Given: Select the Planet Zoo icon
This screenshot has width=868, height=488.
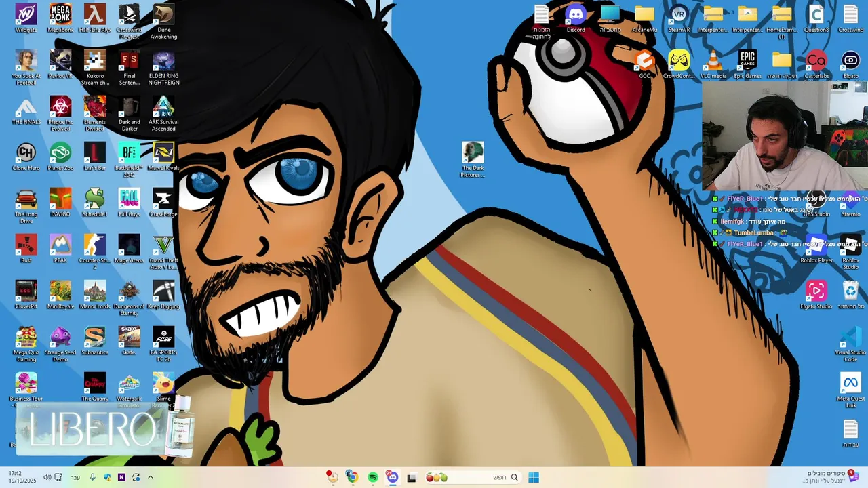Looking at the screenshot, I should [60, 157].
